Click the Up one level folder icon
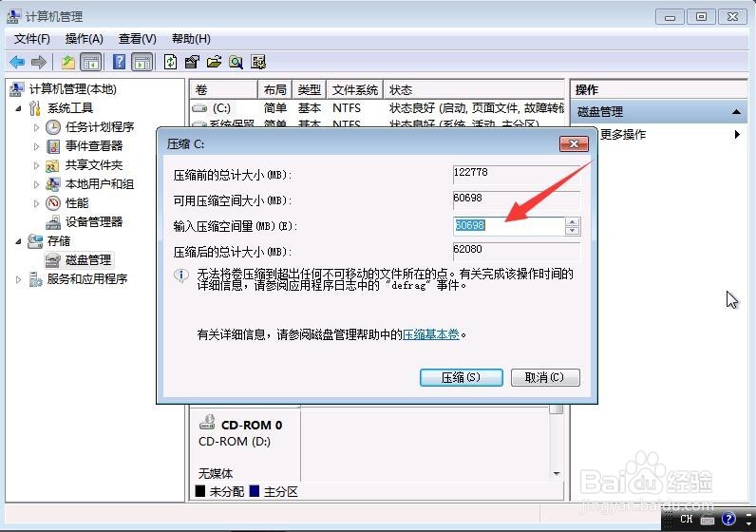Screen dimensions: 756x532 click(x=68, y=62)
